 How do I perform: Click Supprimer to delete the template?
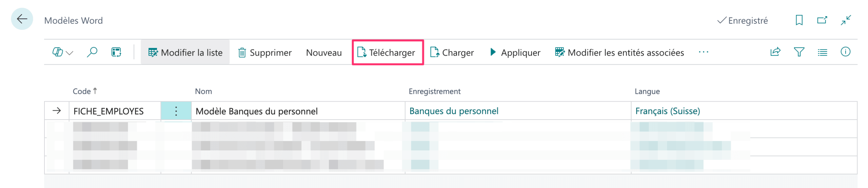click(264, 53)
